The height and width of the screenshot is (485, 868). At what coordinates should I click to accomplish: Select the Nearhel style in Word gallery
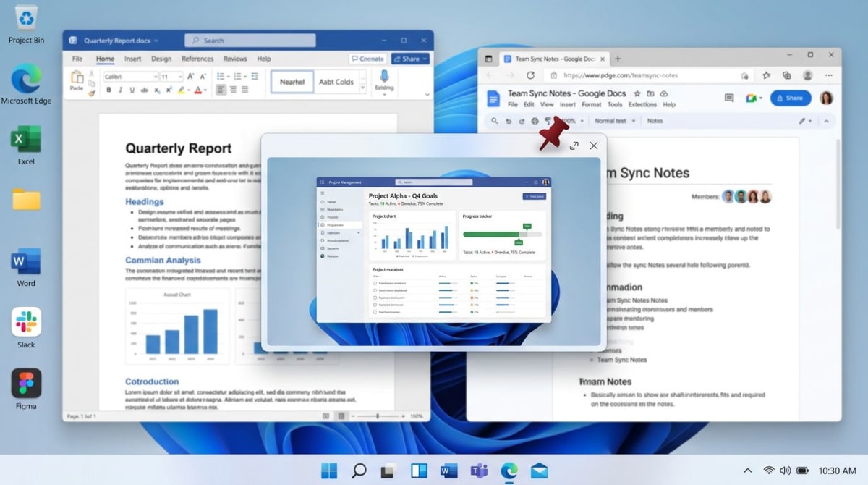[x=292, y=82]
